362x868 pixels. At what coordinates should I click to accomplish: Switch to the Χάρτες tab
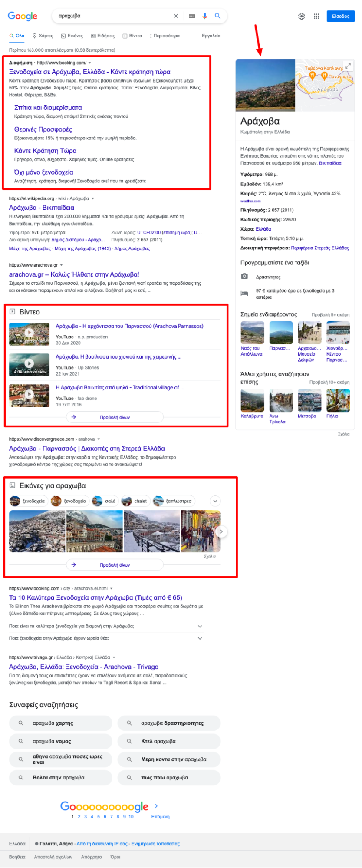tap(43, 36)
